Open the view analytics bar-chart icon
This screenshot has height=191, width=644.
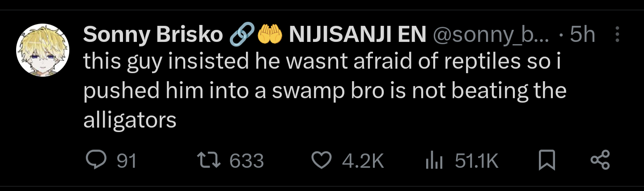tap(433, 161)
